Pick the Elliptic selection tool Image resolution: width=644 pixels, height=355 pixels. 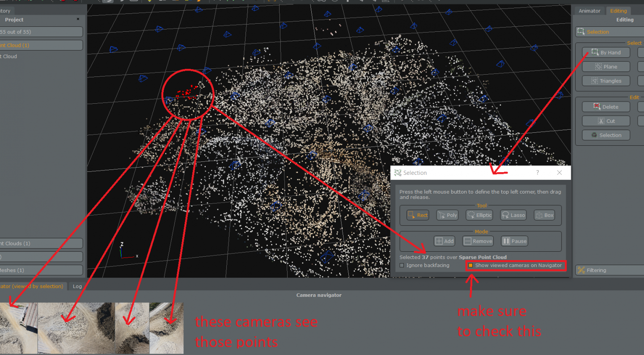pos(479,215)
